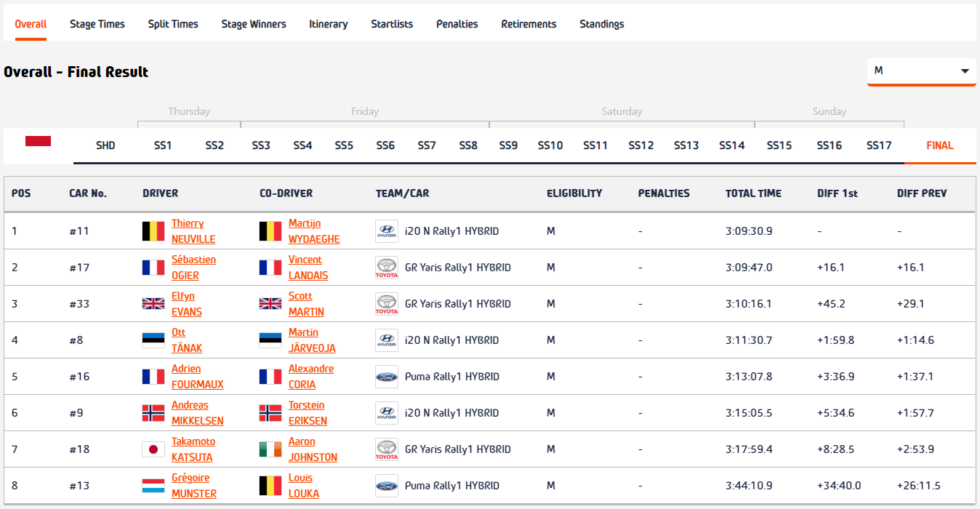Click the Hyundai logo in Neuville's row
Image resolution: width=980 pixels, height=509 pixels.
pyautogui.click(x=387, y=231)
